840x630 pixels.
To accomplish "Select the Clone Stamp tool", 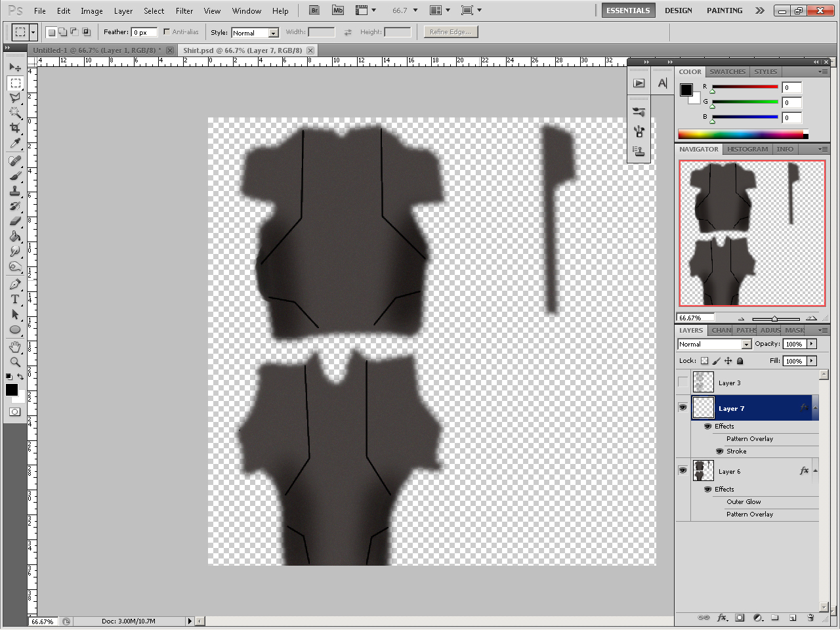I will pos(15,191).
